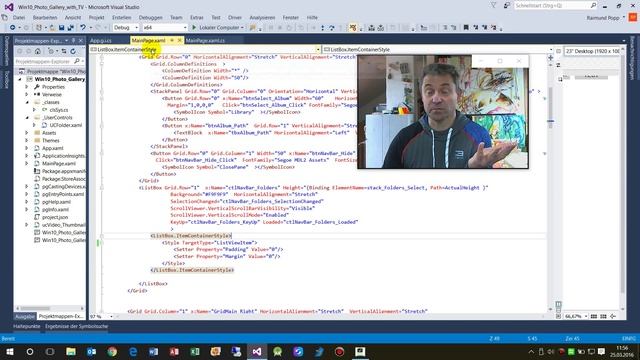This screenshot has width=640, height=360.
Task: Select project.json in the solution tree
Action: coord(55,217)
